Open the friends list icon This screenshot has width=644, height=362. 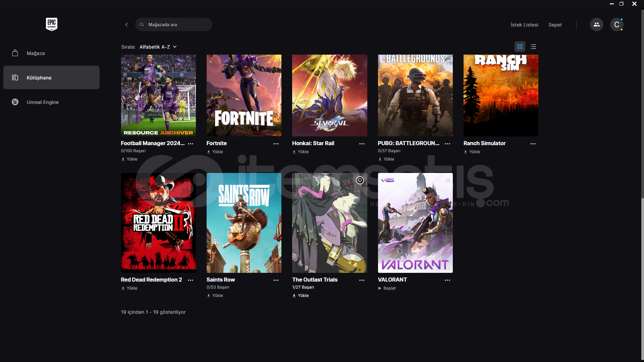point(597,24)
